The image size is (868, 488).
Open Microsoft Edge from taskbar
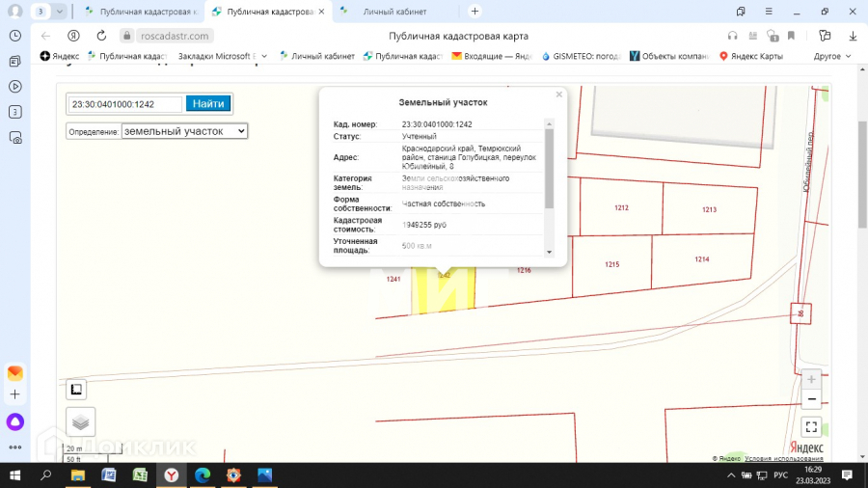203,475
